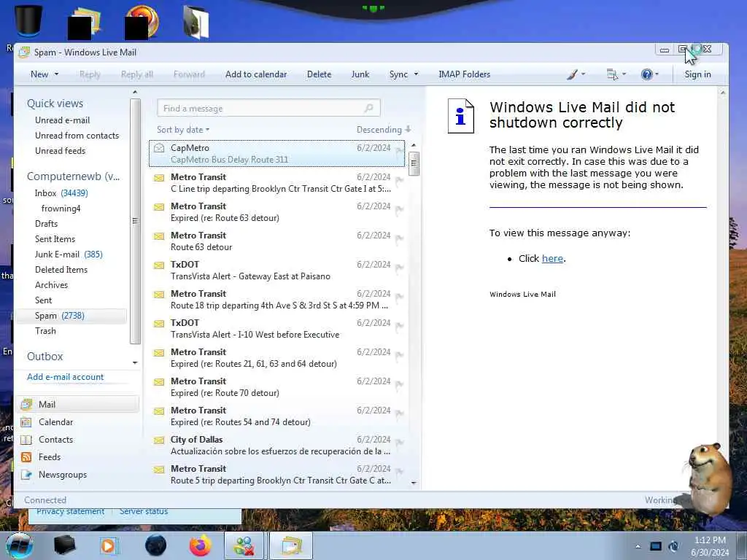Flag the Expired Route 63 detour message
The width and height of the screenshot is (747, 560).
[x=399, y=209]
